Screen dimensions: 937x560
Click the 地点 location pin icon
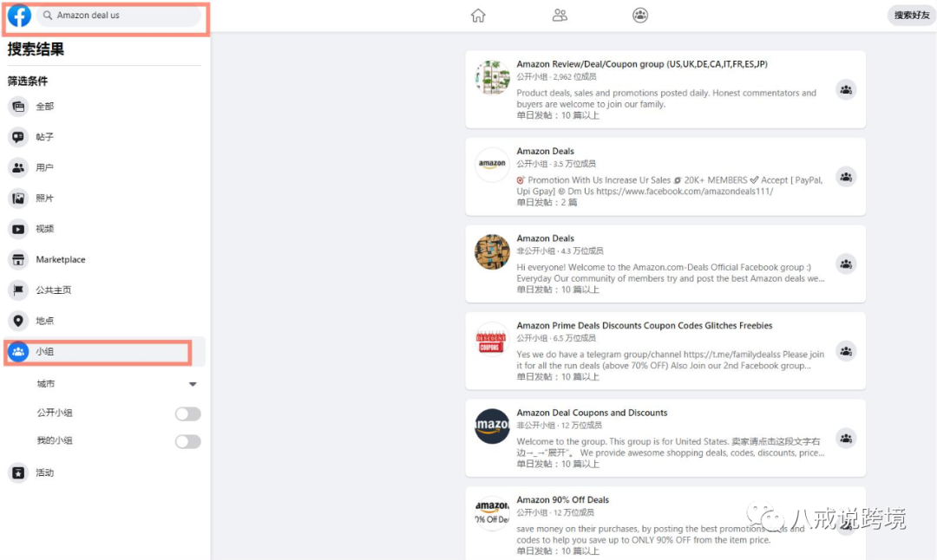(18, 321)
